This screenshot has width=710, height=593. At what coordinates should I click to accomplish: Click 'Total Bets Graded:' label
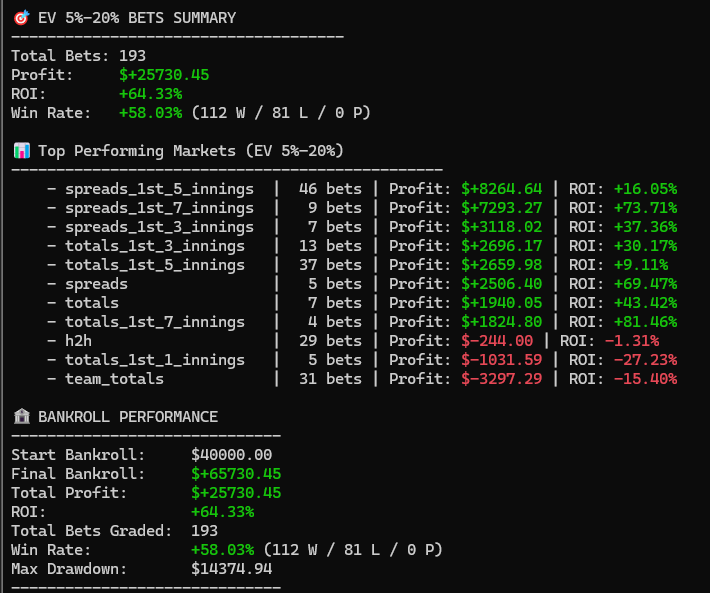click(x=92, y=531)
